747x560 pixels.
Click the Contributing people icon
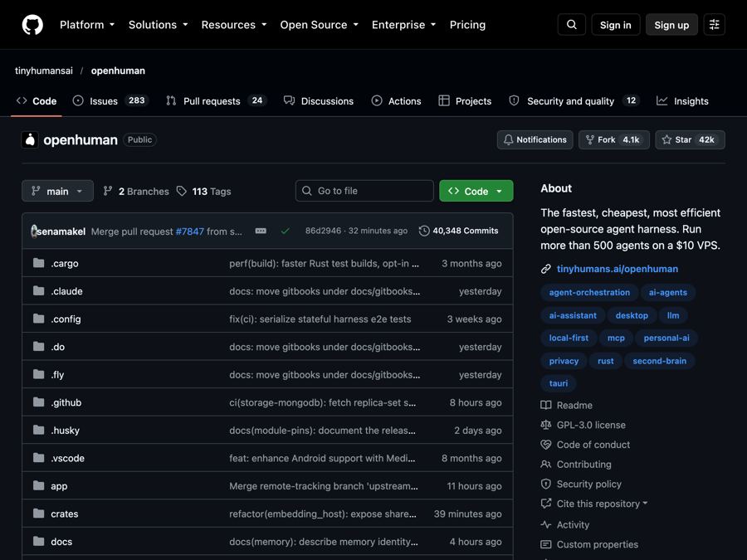point(546,465)
